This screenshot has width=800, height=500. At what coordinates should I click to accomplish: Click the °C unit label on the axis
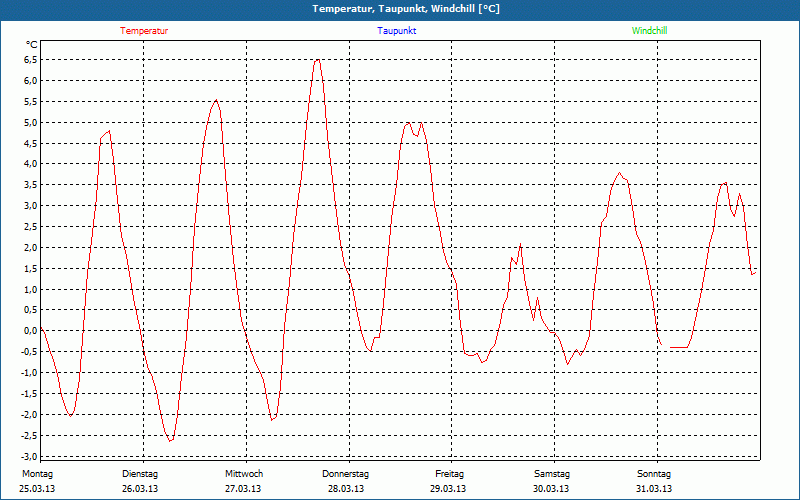32,45
